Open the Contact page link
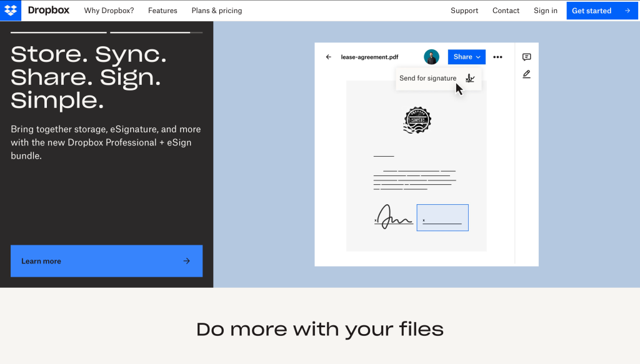This screenshot has width=640, height=364. [x=506, y=11]
